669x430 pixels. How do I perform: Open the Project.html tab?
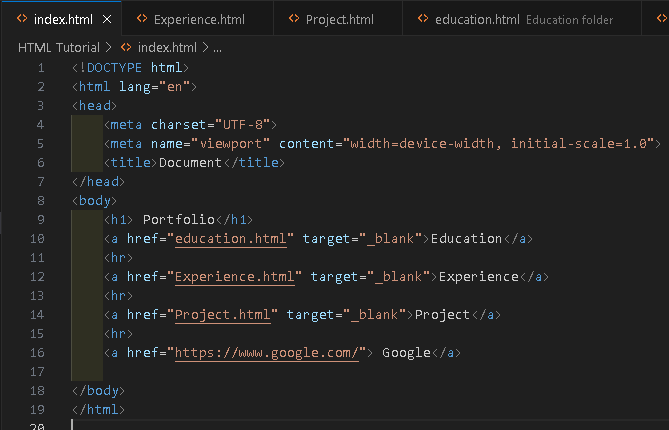[x=338, y=20]
